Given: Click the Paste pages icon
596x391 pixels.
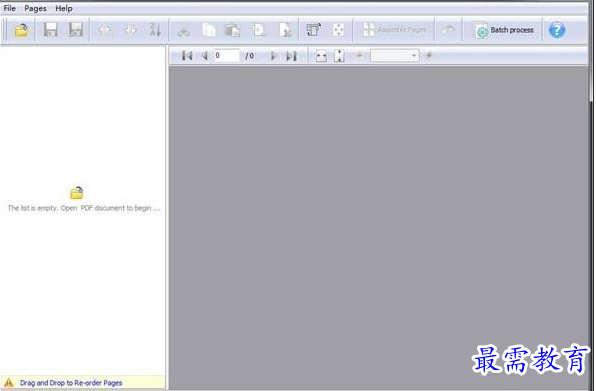Looking at the screenshot, I should coord(233,30).
